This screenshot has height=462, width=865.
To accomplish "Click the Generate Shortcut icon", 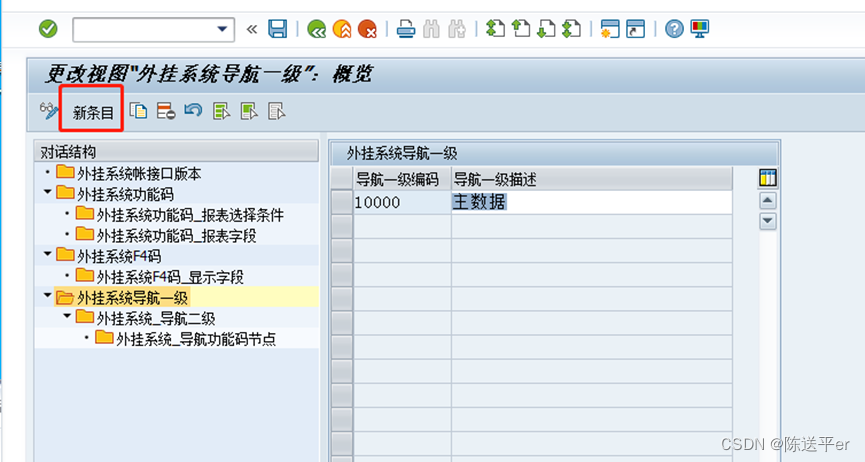I will tap(636, 29).
